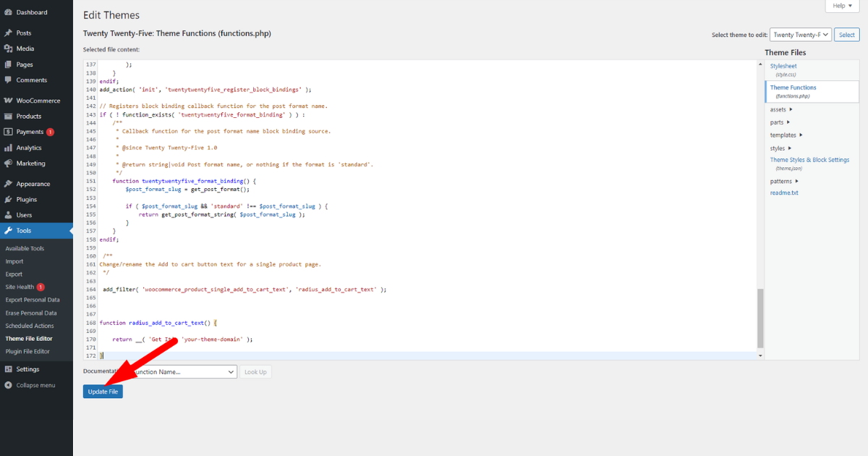Open the Export submenu item
This screenshot has width=868, height=456.
click(14, 274)
